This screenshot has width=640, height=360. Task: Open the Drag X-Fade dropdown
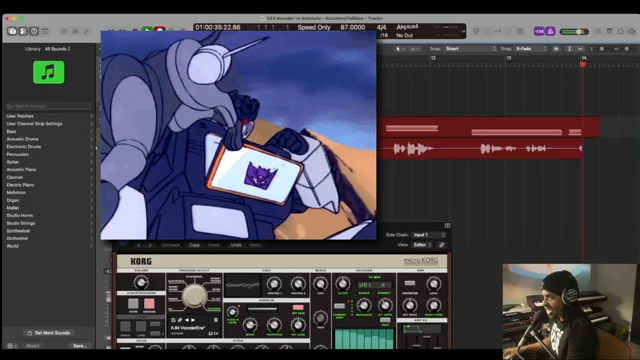coord(530,49)
